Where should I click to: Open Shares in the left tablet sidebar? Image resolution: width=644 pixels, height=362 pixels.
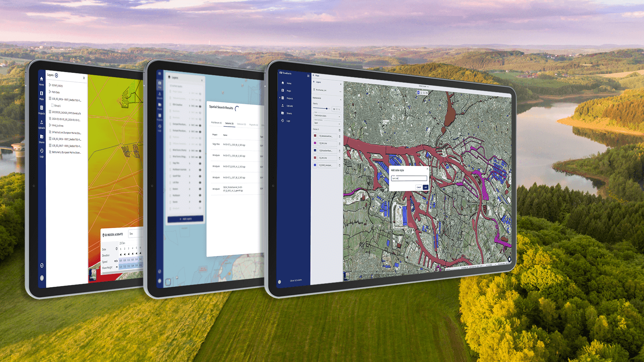pyautogui.click(x=41, y=139)
